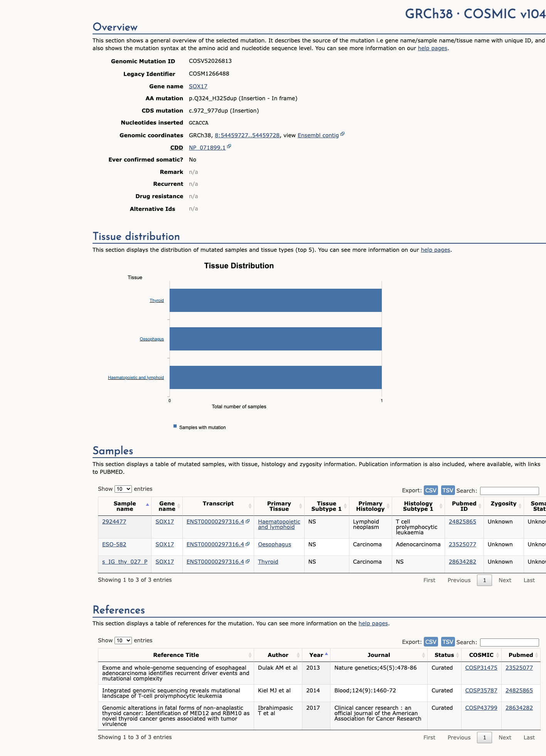Sort Samples table by Tissue Subtype 1 arrows
Screen dimensions: 546x756
(x=345, y=506)
